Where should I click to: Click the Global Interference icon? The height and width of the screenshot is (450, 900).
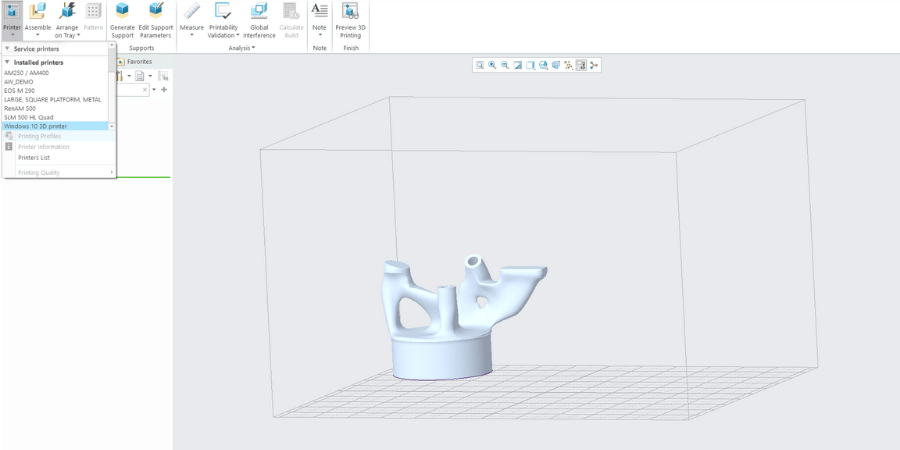(259, 12)
